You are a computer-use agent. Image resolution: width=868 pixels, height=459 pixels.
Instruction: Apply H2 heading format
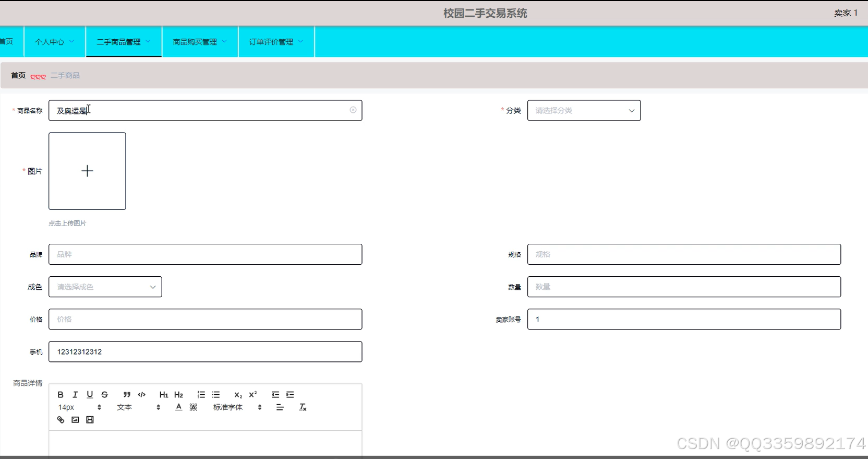coord(179,395)
